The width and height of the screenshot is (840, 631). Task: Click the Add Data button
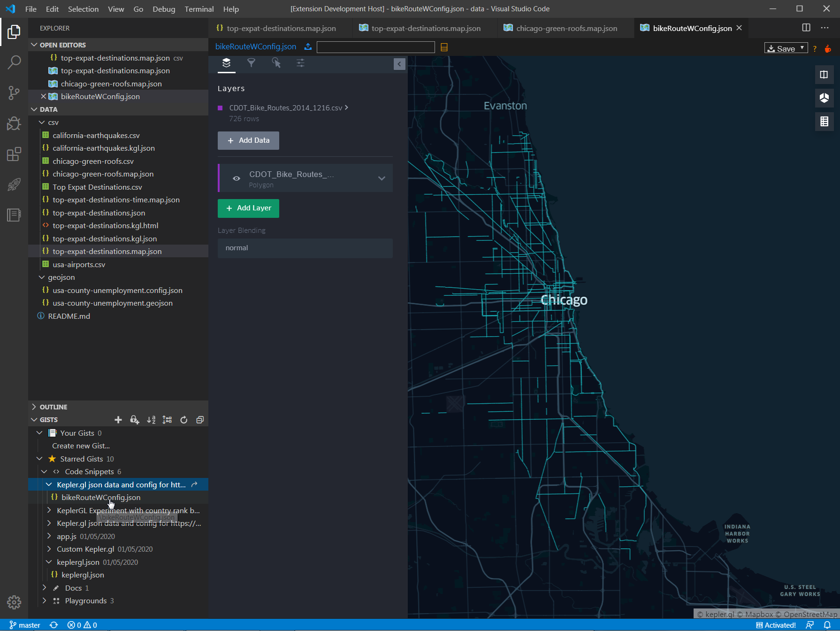coord(248,140)
